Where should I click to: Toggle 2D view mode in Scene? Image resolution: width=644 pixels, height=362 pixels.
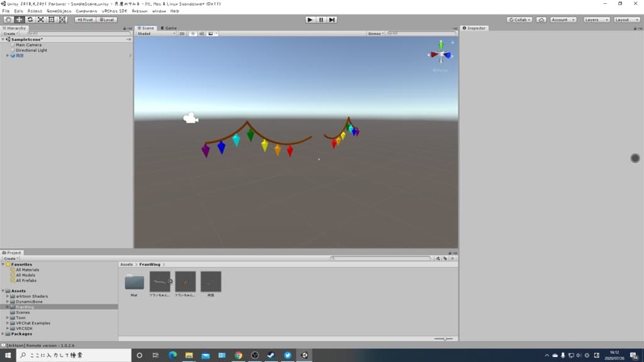click(182, 34)
